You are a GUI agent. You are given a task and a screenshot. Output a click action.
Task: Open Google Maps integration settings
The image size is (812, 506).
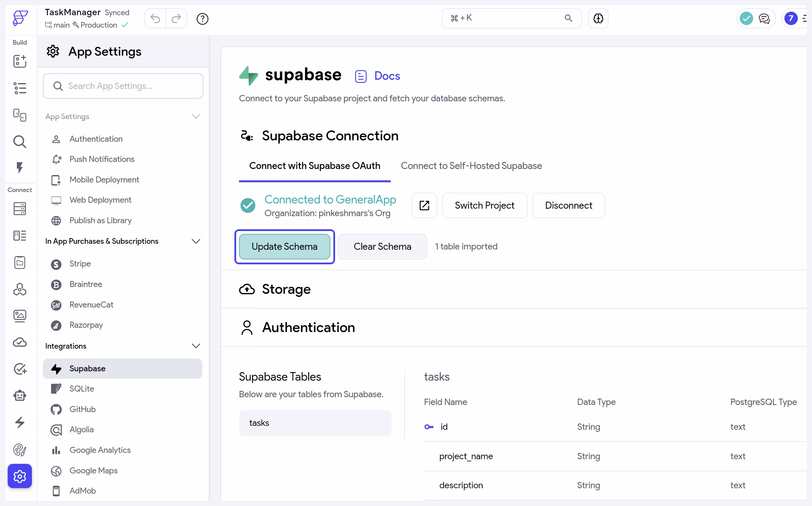coord(123,471)
